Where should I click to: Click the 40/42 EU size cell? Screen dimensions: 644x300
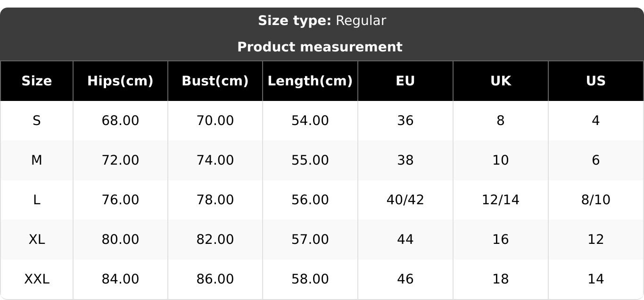[x=405, y=200]
